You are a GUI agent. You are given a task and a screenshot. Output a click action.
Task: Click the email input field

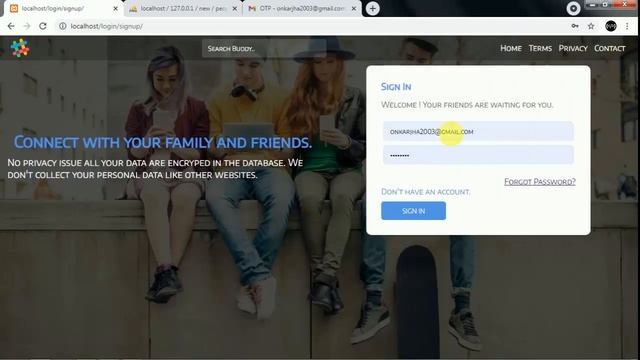(x=478, y=131)
